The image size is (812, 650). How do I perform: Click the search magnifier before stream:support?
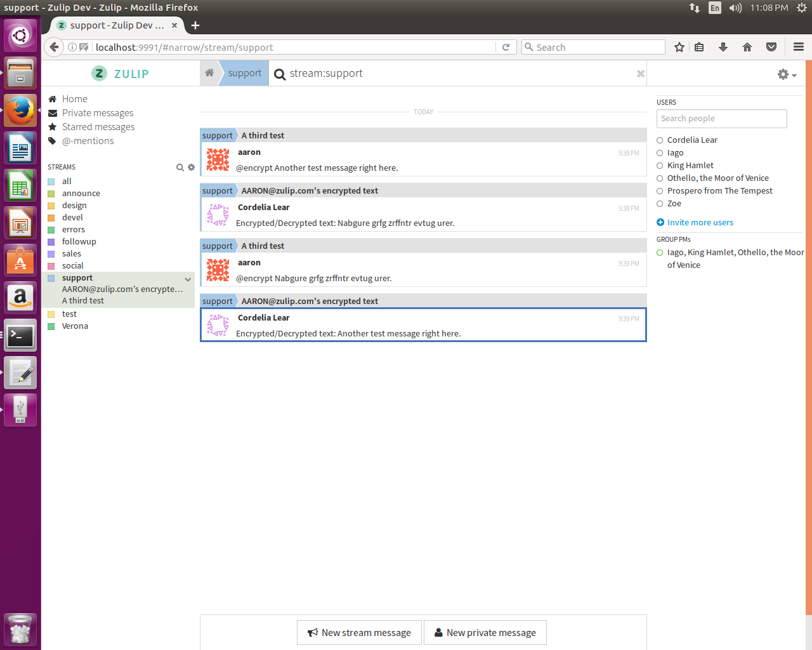pyautogui.click(x=280, y=74)
